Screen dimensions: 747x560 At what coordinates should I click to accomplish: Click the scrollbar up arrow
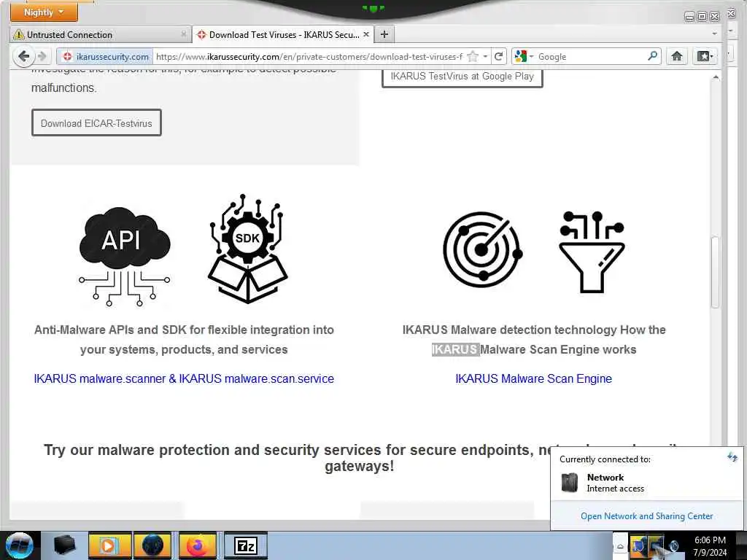coord(715,77)
